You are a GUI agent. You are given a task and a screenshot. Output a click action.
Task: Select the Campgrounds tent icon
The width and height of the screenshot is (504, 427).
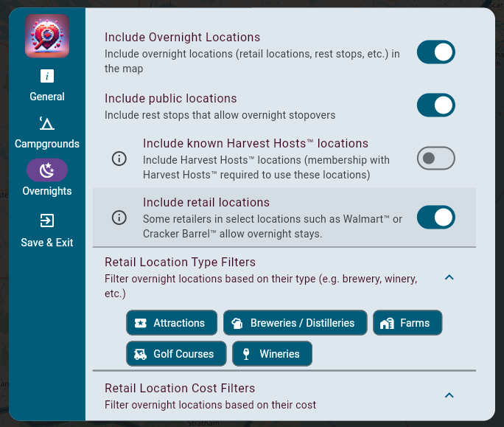tap(47, 123)
